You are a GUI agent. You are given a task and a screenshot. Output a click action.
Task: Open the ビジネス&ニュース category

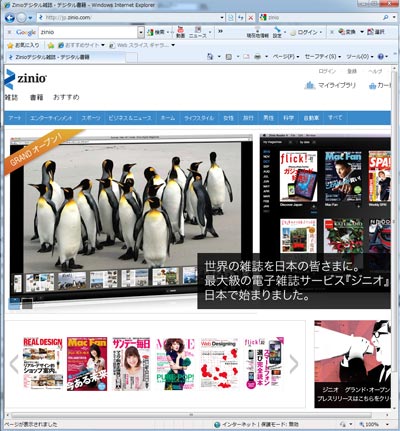130,118
